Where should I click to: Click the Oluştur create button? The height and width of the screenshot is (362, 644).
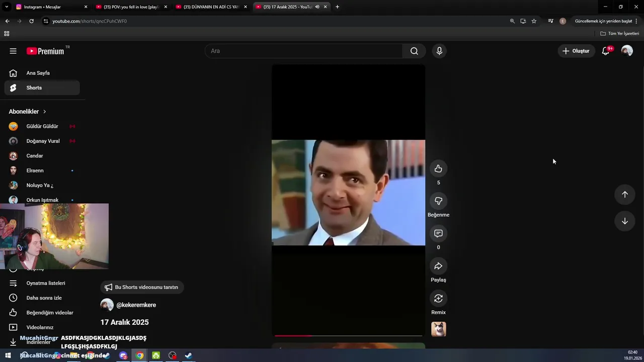[x=576, y=51]
